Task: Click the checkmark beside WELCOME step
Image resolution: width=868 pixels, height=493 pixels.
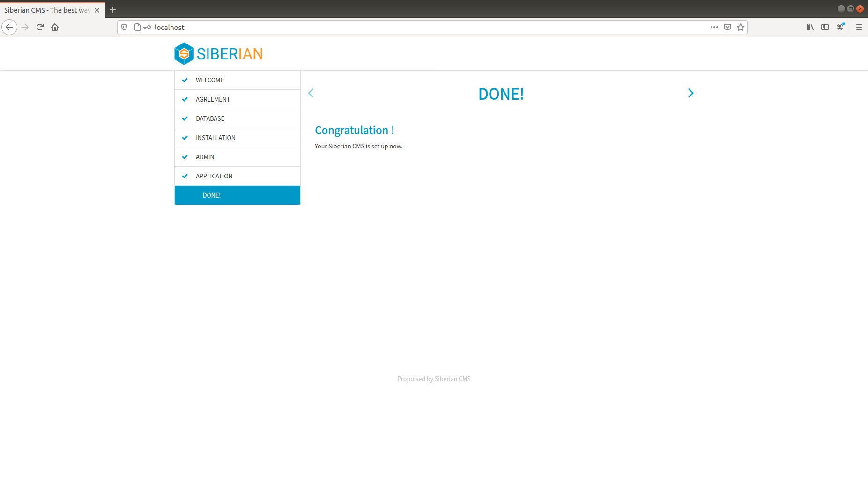Action: (185, 80)
